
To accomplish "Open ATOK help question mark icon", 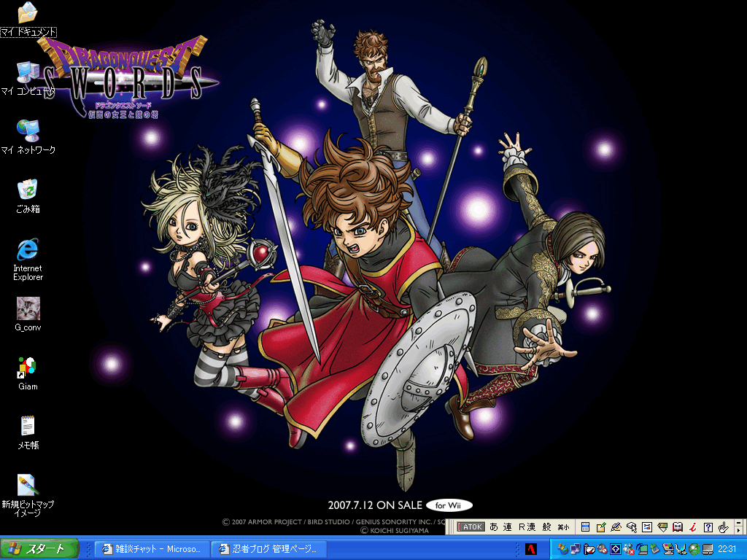I will (x=708, y=527).
